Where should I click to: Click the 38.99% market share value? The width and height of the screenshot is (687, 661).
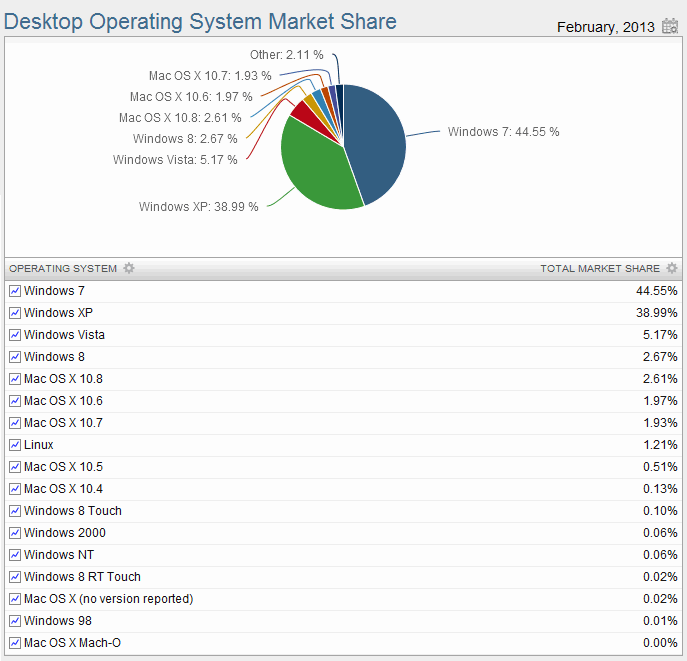(657, 313)
